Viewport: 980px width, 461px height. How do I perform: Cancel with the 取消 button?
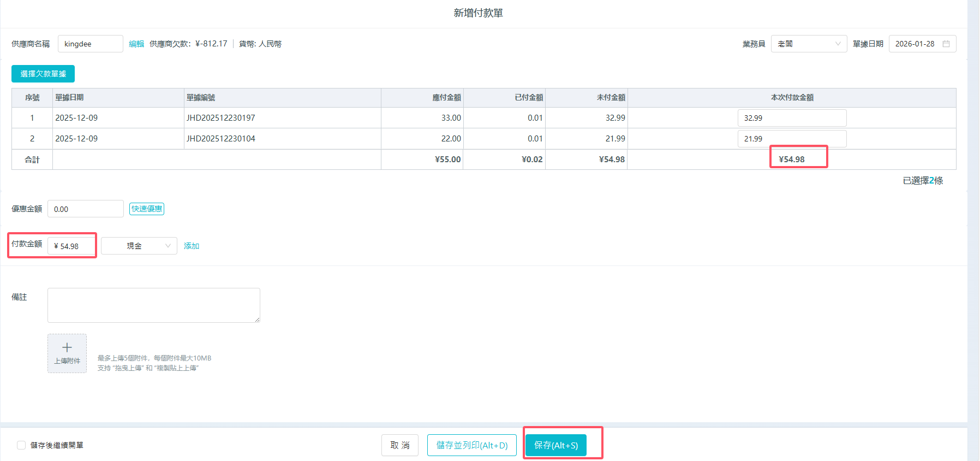(x=399, y=445)
